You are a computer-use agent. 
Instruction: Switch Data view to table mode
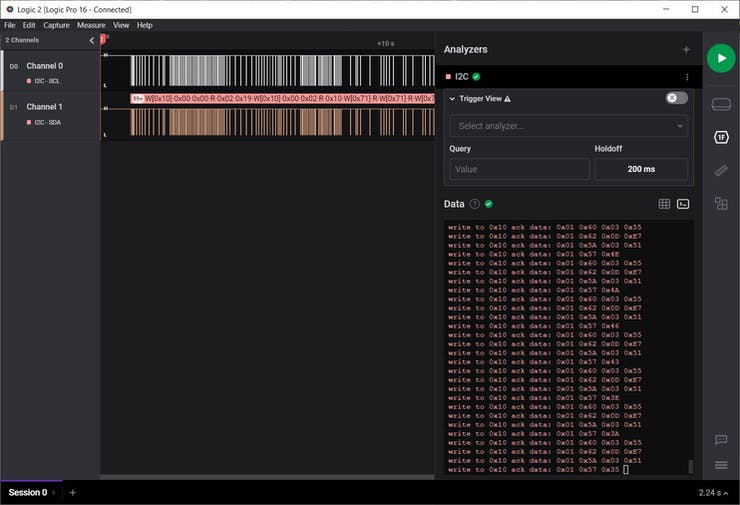pos(664,204)
